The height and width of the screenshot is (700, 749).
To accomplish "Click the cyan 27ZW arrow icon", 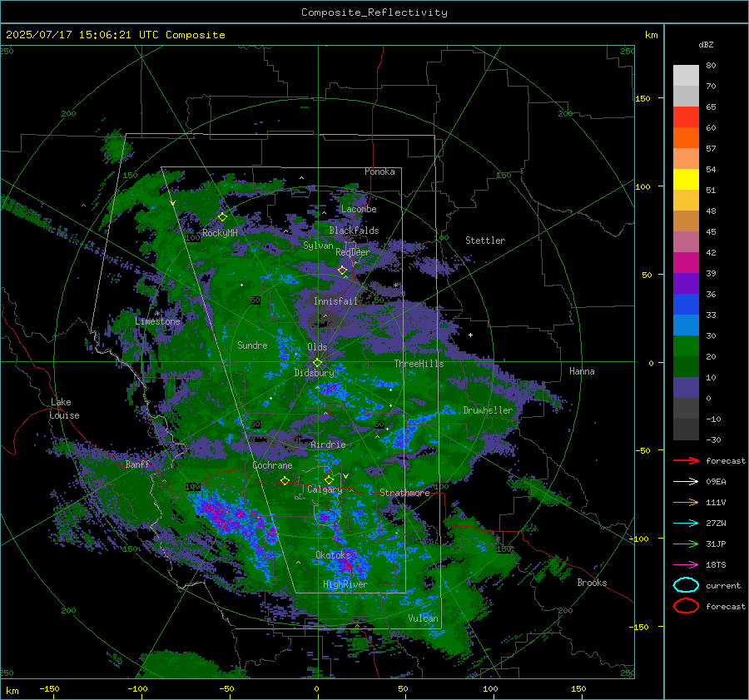I will tap(686, 524).
